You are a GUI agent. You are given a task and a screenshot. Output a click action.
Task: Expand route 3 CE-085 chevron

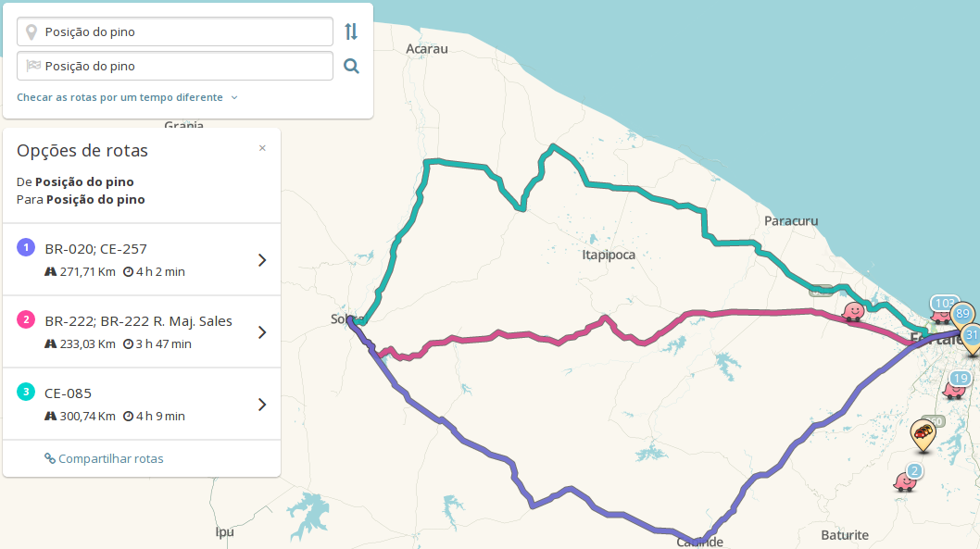point(262,405)
